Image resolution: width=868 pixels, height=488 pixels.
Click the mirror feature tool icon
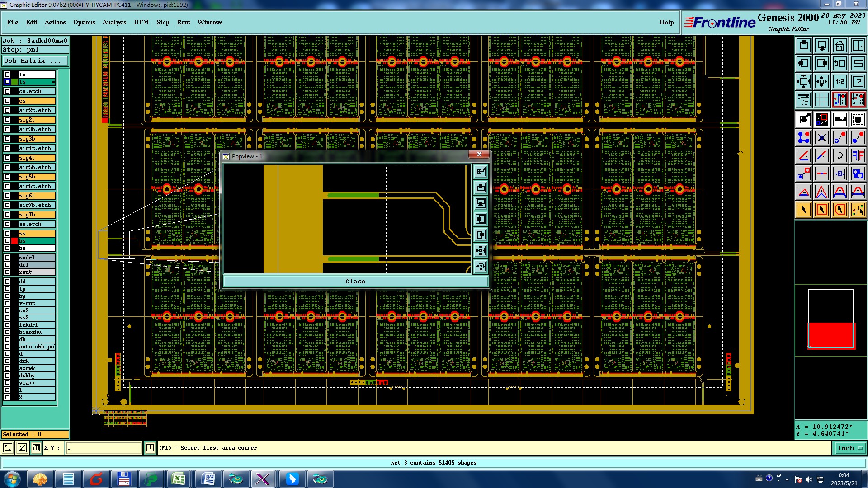click(858, 155)
